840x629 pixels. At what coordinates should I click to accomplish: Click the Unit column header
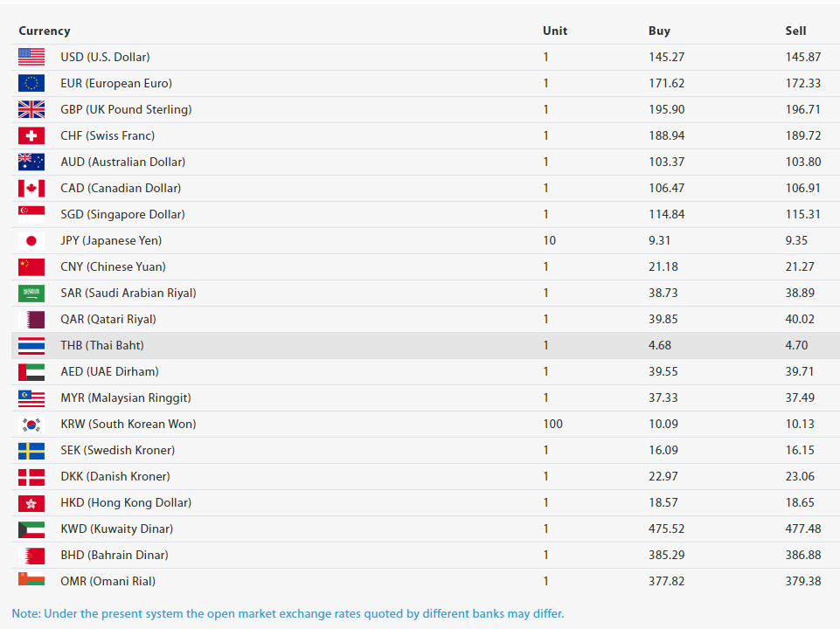pos(555,31)
